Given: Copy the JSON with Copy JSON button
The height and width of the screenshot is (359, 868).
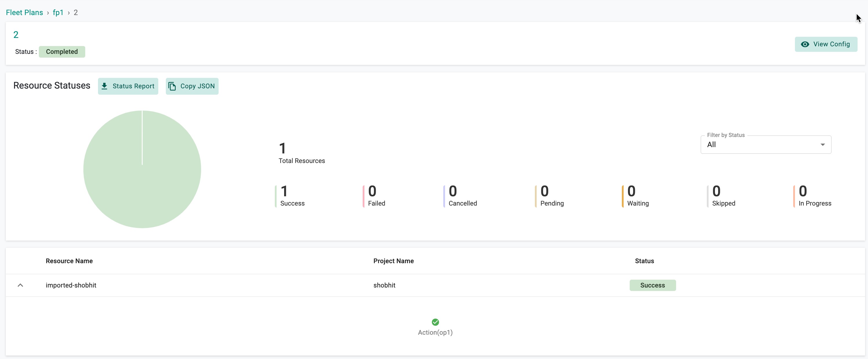Looking at the screenshot, I should [192, 86].
